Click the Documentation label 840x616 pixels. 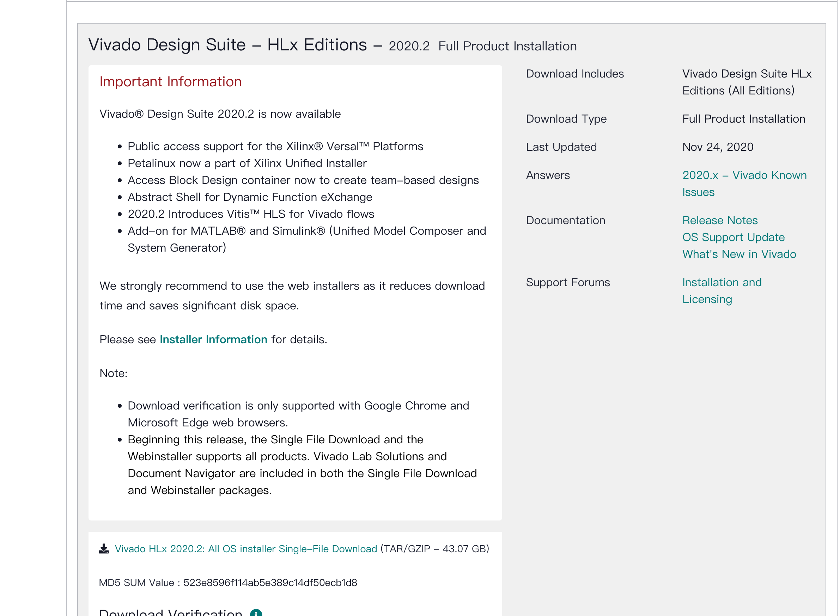tap(565, 220)
